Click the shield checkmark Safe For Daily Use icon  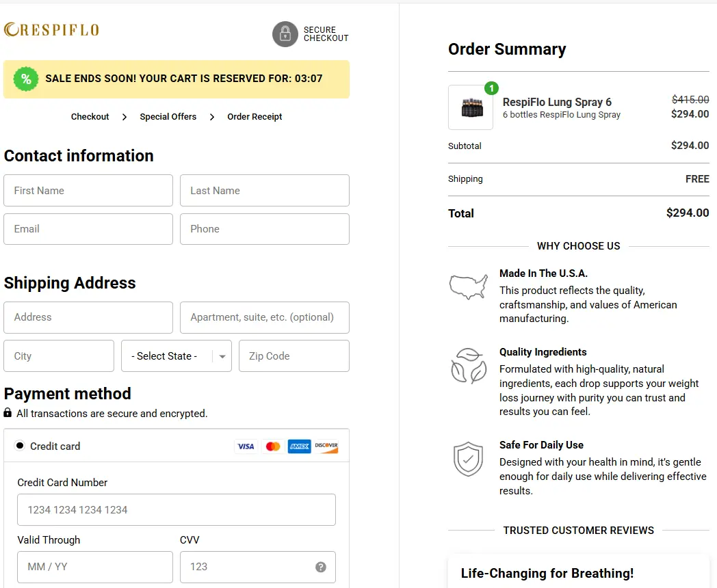tap(468, 459)
